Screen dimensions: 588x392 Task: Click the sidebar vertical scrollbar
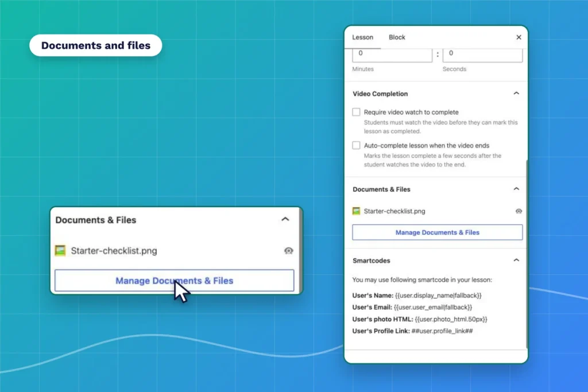click(x=527, y=254)
